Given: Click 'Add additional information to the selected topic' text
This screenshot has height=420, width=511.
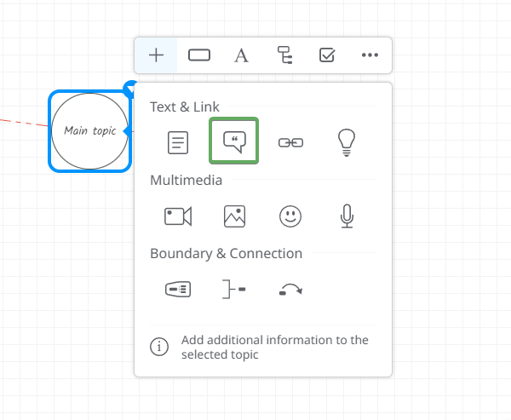Looking at the screenshot, I should [275, 347].
